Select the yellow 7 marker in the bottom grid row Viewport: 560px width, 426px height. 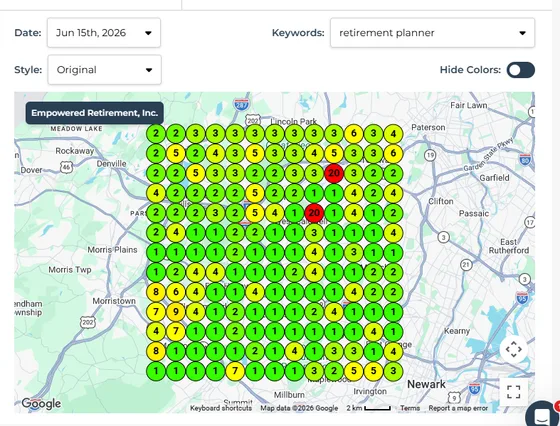point(235,371)
